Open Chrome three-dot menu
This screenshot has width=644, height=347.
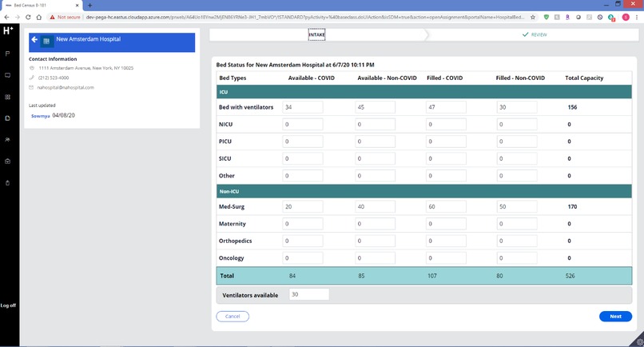click(637, 18)
